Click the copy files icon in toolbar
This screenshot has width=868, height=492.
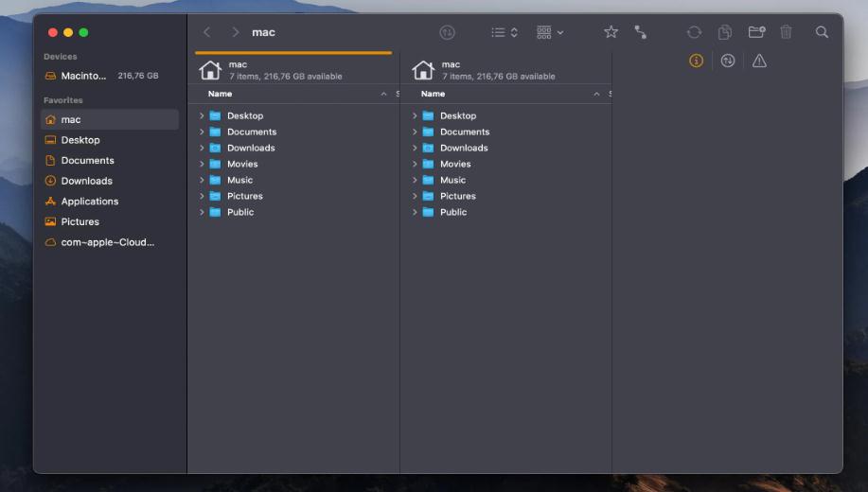(724, 32)
